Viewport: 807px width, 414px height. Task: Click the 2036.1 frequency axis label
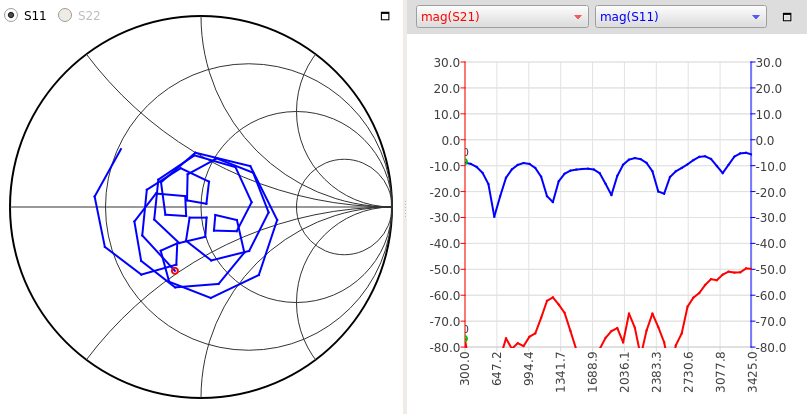coord(624,373)
